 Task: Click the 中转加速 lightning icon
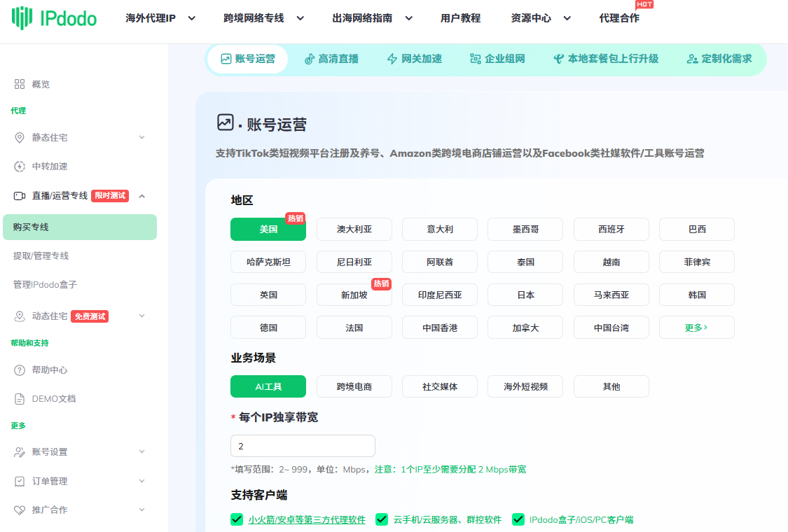[x=20, y=167]
